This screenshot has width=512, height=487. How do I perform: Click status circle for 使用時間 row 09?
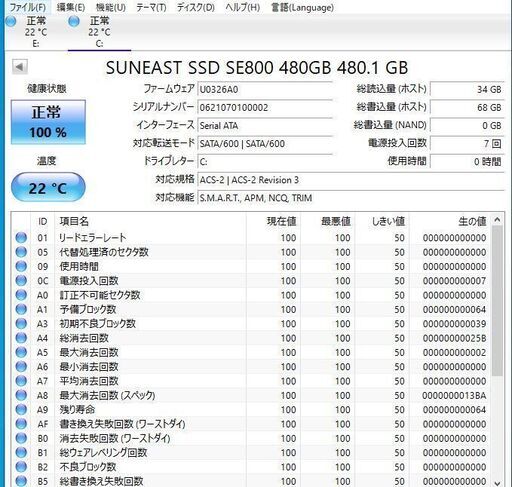coord(21,266)
